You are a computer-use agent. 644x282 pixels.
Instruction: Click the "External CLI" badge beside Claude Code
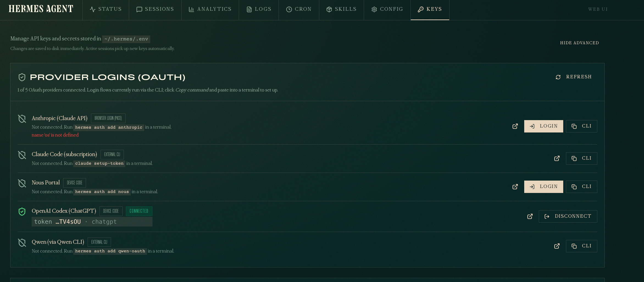pyautogui.click(x=112, y=154)
